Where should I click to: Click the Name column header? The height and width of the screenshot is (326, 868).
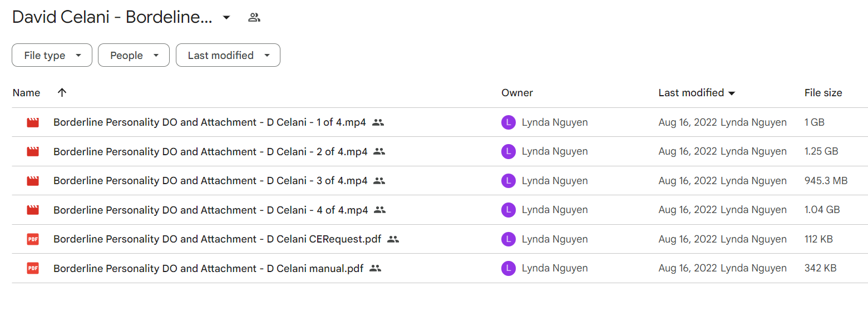click(x=26, y=93)
